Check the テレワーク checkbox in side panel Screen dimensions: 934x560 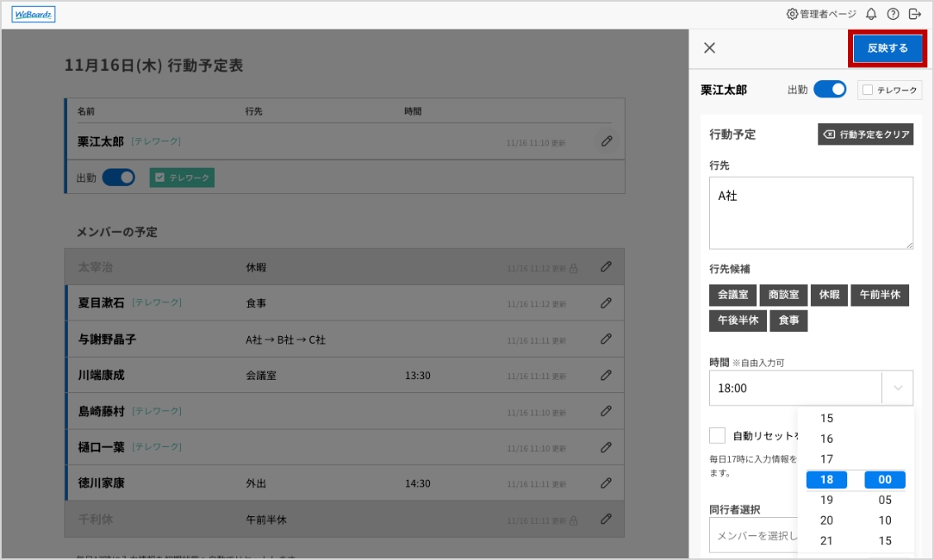pos(868,90)
